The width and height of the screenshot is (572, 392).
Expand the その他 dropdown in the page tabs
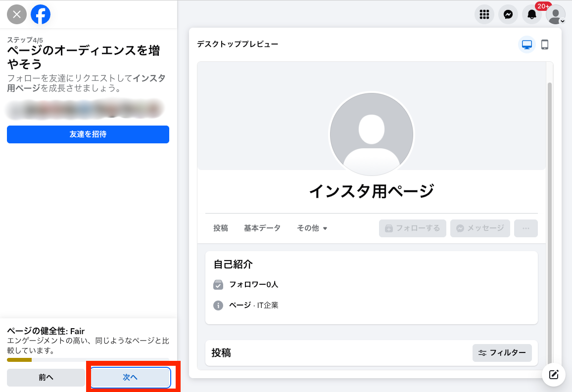[x=312, y=228]
